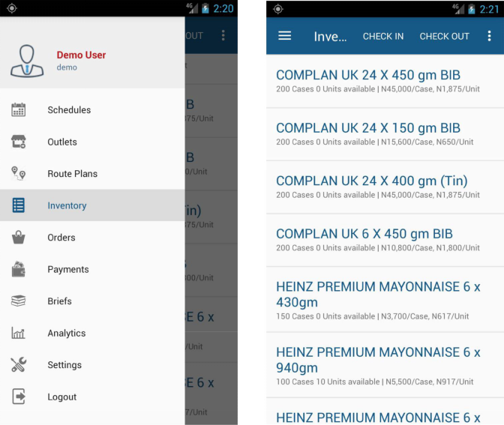Tap the CHECK OUT button

click(444, 36)
